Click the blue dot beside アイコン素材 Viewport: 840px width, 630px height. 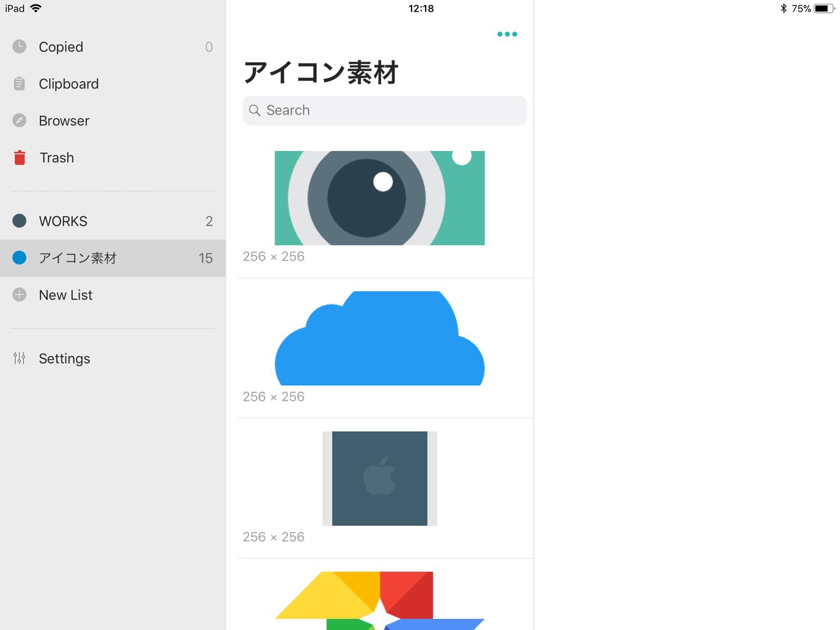tap(20, 258)
